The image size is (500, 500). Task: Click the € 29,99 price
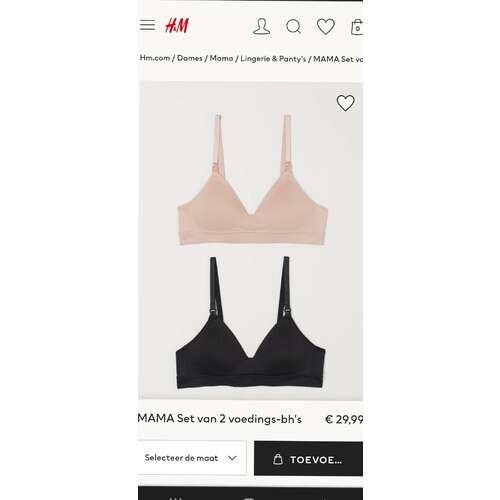pyautogui.click(x=344, y=419)
